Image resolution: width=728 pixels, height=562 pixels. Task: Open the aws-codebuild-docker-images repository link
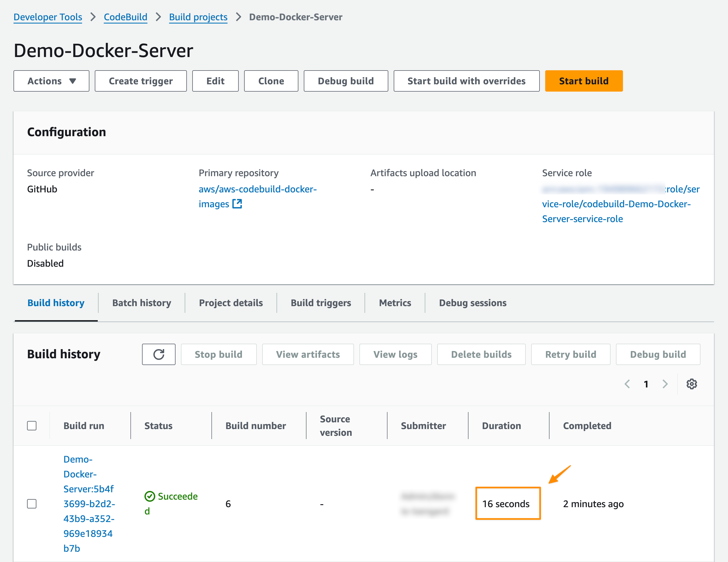pos(257,189)
